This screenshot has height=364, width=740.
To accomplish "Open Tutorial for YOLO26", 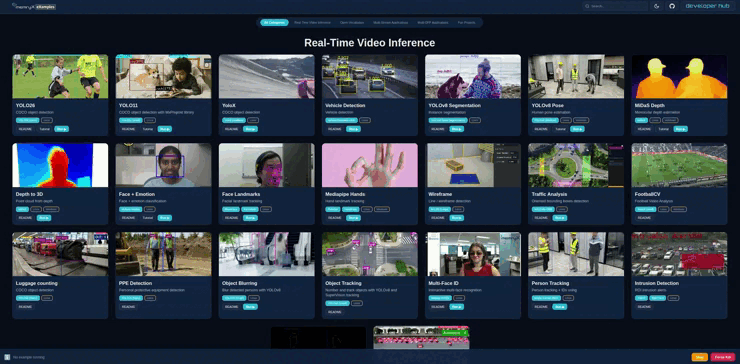I will click(44, 129).
